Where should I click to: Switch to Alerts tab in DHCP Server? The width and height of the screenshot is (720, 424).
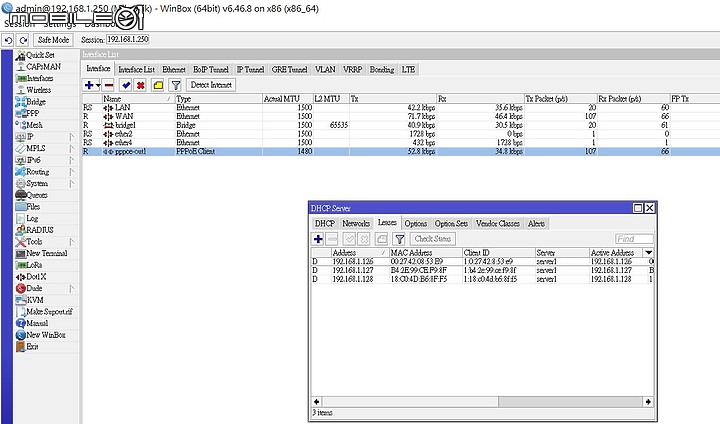coord(536,223)
